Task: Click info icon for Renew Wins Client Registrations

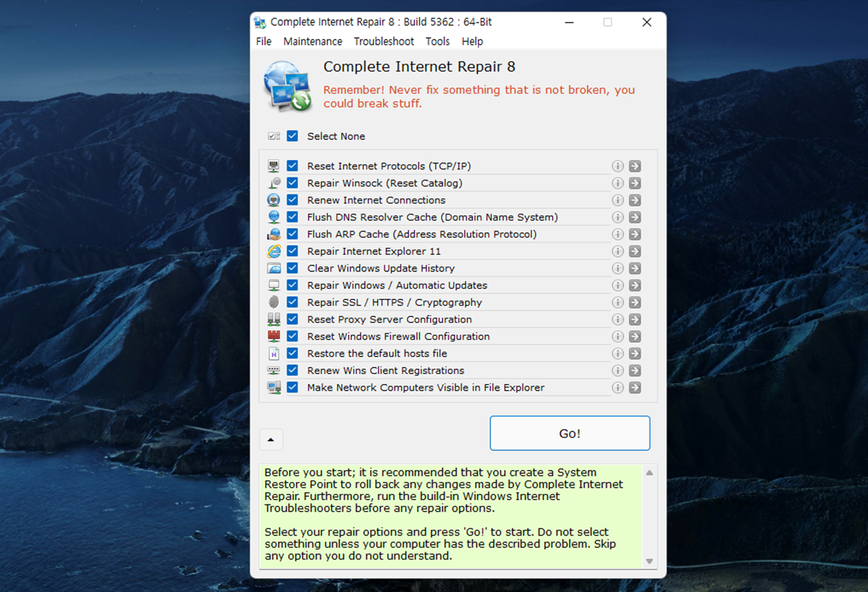Action: [x=617, y=370]
